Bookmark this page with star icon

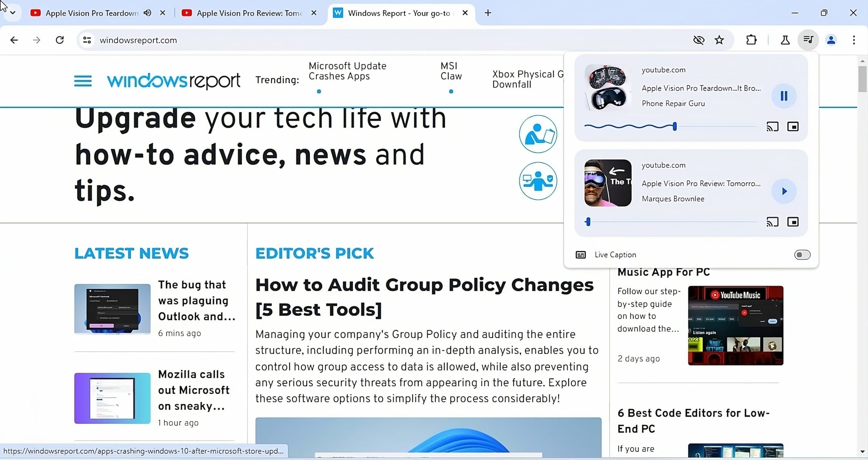tap(719, 40)
